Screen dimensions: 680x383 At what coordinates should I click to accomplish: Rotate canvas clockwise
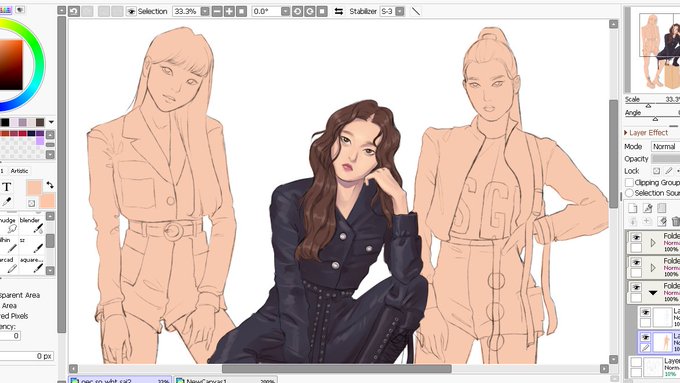coord(310,12)
